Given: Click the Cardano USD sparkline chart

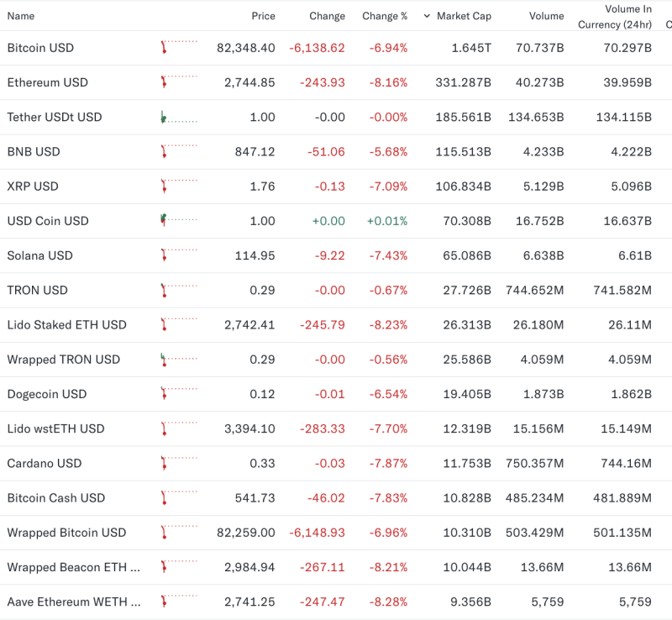Looking at the screenshot, I should coord(176,463).
